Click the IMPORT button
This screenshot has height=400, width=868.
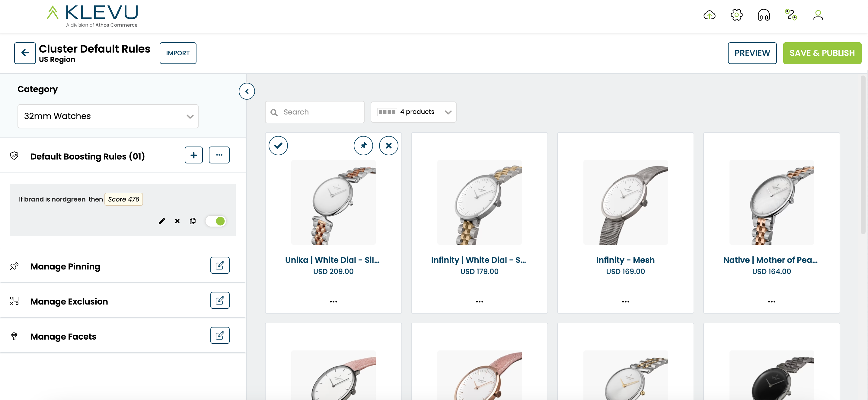click(x=178, y=53)
